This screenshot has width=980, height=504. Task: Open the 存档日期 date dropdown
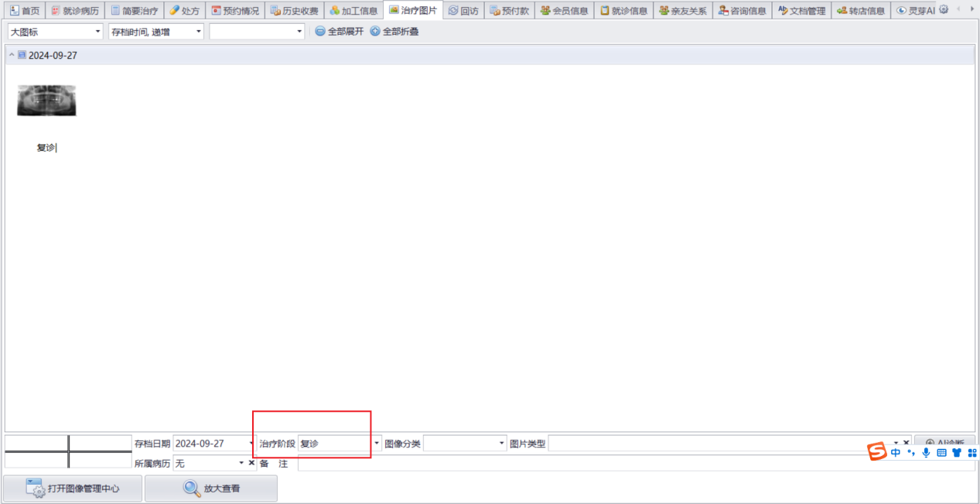coord(215,444)
